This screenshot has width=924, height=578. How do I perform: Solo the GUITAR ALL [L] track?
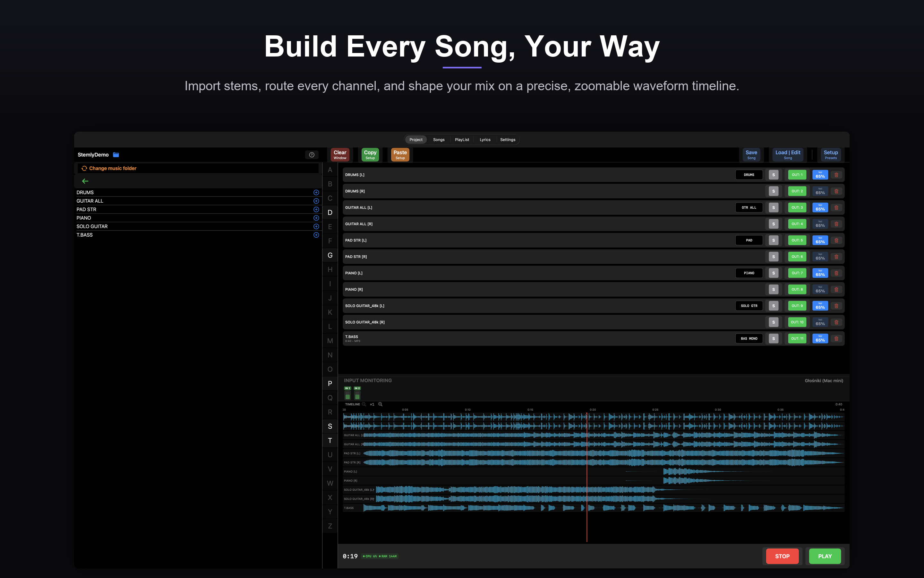774,207
